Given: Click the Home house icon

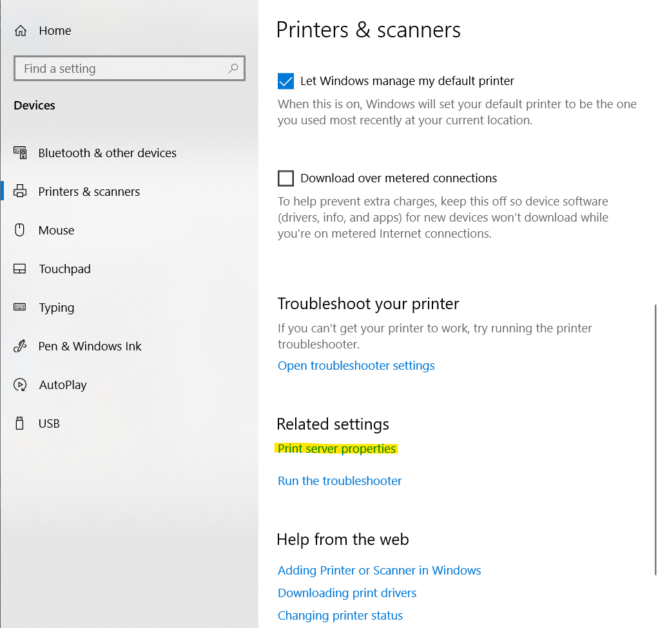Looking at the screenshot, I should pos(21,31).
